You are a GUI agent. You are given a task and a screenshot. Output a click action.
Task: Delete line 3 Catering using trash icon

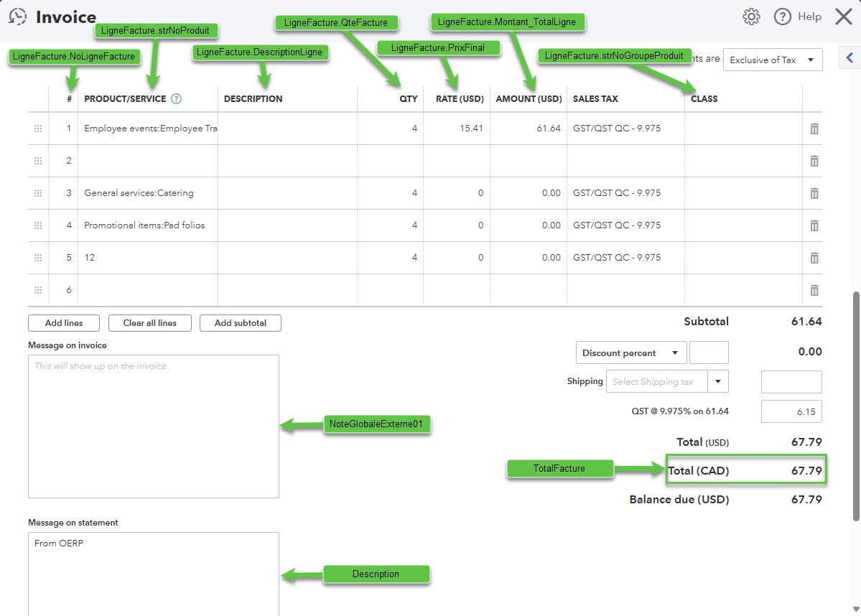click(x=814, y=193)
